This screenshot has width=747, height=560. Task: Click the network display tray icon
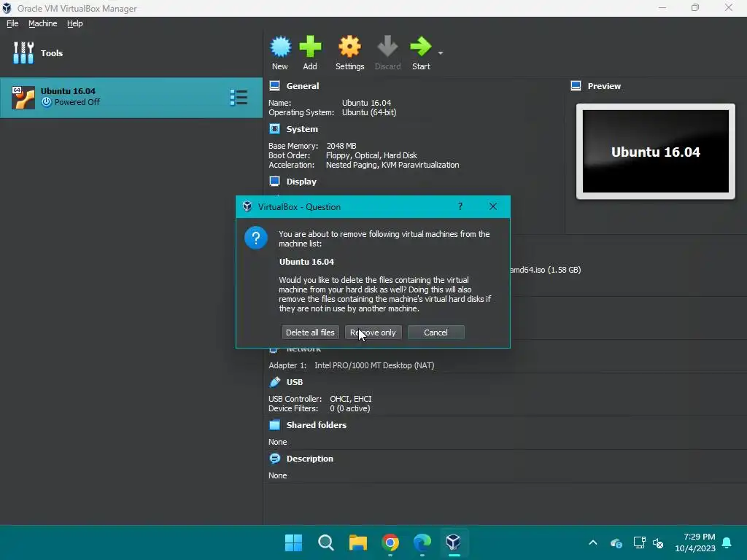(x=639, y=542)
